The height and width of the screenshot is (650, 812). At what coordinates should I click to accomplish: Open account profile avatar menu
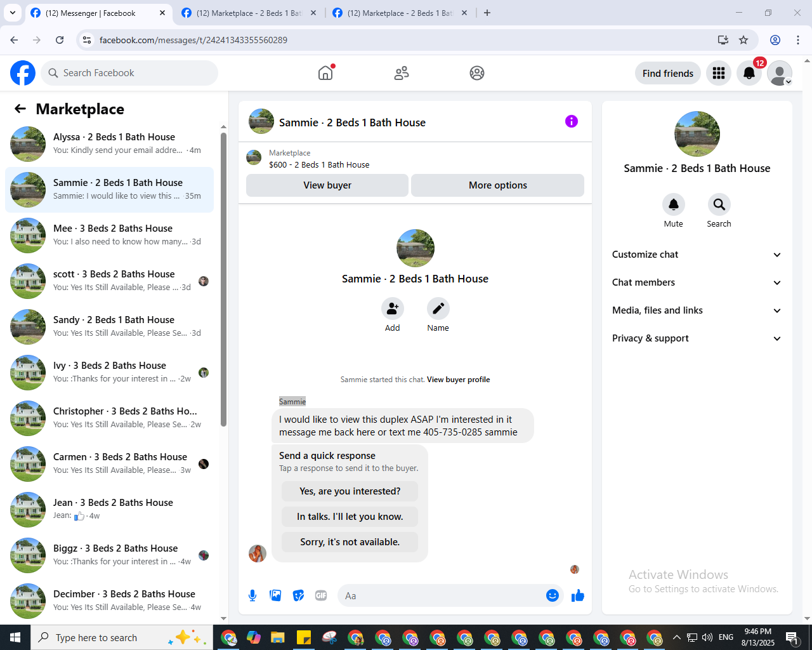(780, 73)
